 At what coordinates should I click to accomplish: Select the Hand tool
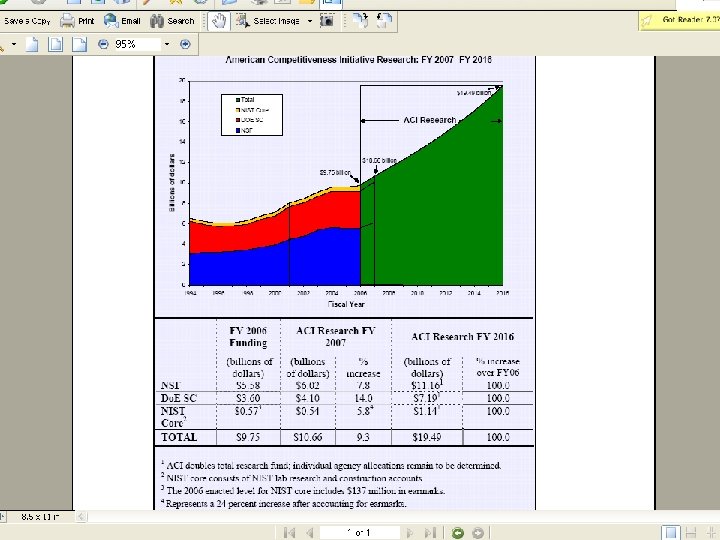(x=219, y=21)
